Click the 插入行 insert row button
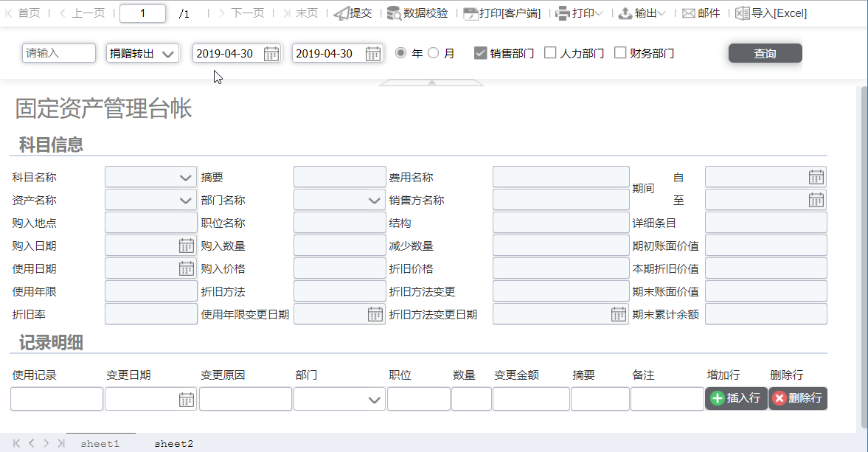 pyautogui.click(x=736, y=398)
